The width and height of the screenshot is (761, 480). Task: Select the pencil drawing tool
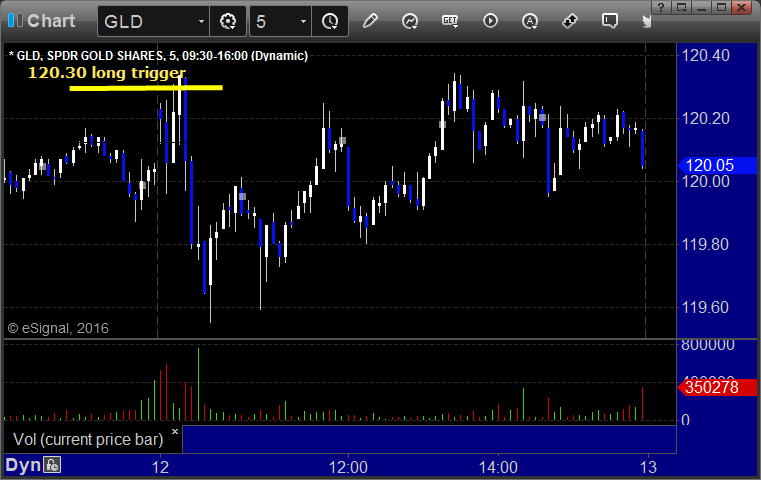tap(370, 21)
